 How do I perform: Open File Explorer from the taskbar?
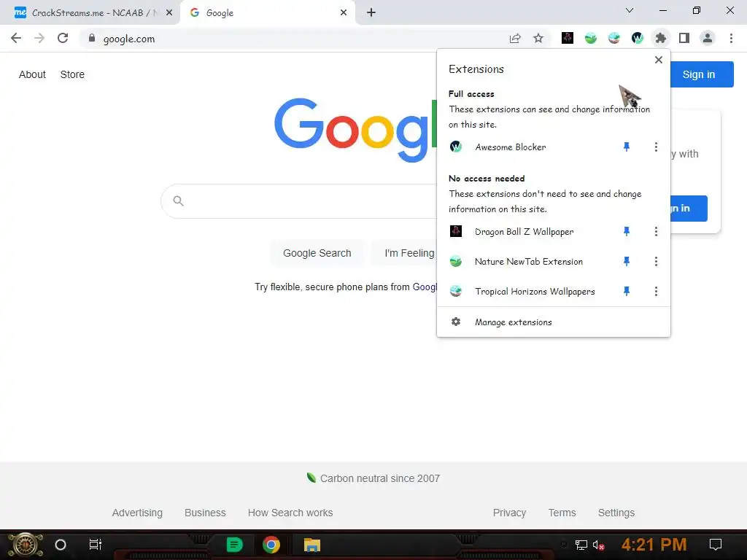click(x=312, y=544)
